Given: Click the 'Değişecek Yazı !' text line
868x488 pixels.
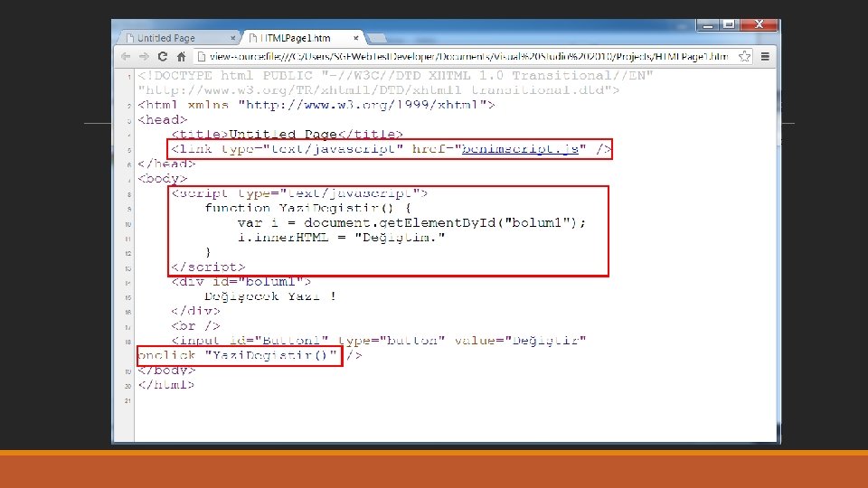Looking at the screenshot, I should (x=270, y=296).
